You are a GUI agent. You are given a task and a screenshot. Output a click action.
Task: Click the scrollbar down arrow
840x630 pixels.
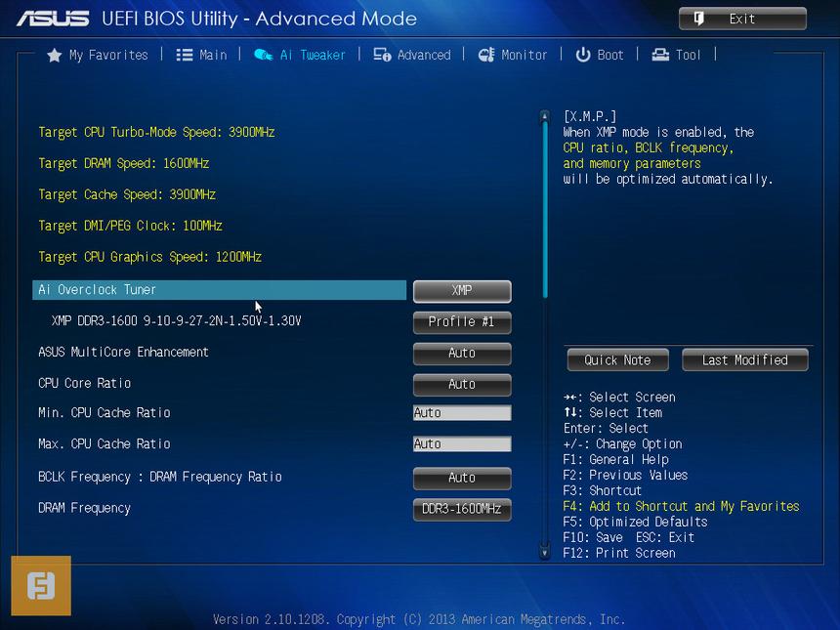[544, 552]
